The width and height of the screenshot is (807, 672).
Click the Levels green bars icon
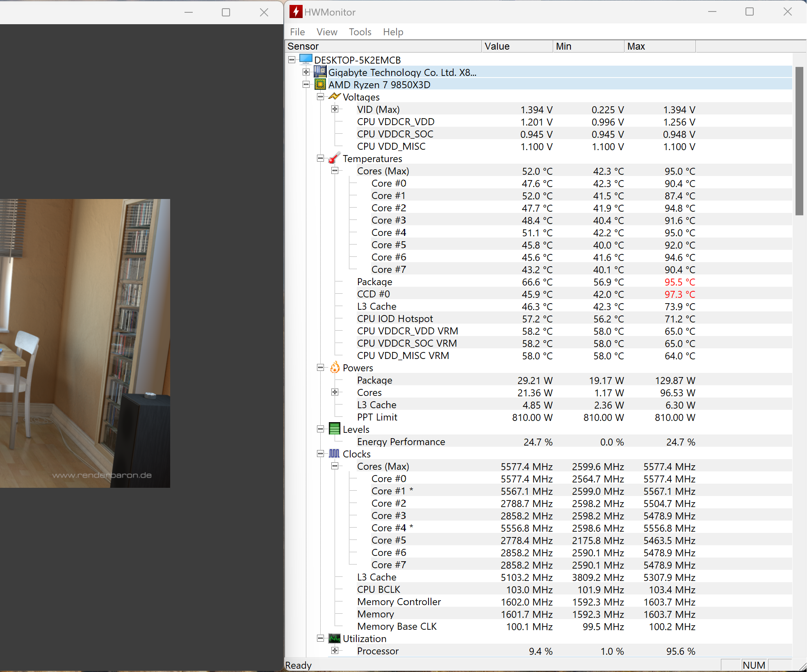click(335, 429)
